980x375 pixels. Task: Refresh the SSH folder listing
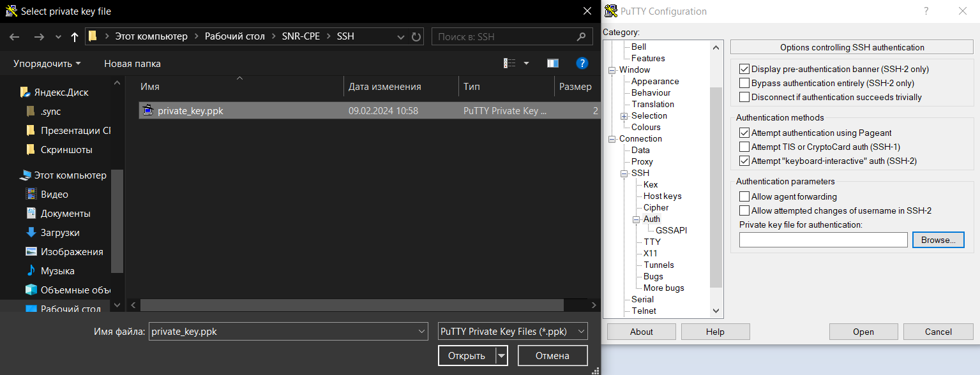tap(416, 37)
